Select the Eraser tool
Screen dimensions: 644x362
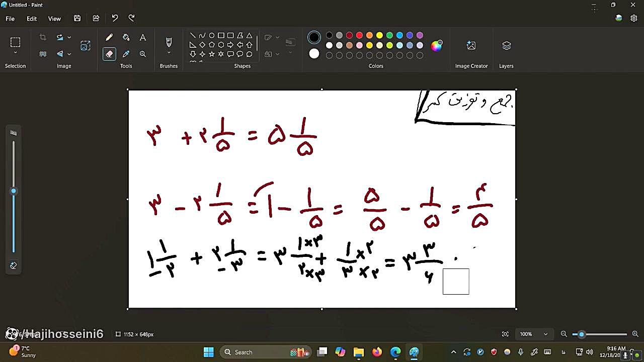pos(109,54)
